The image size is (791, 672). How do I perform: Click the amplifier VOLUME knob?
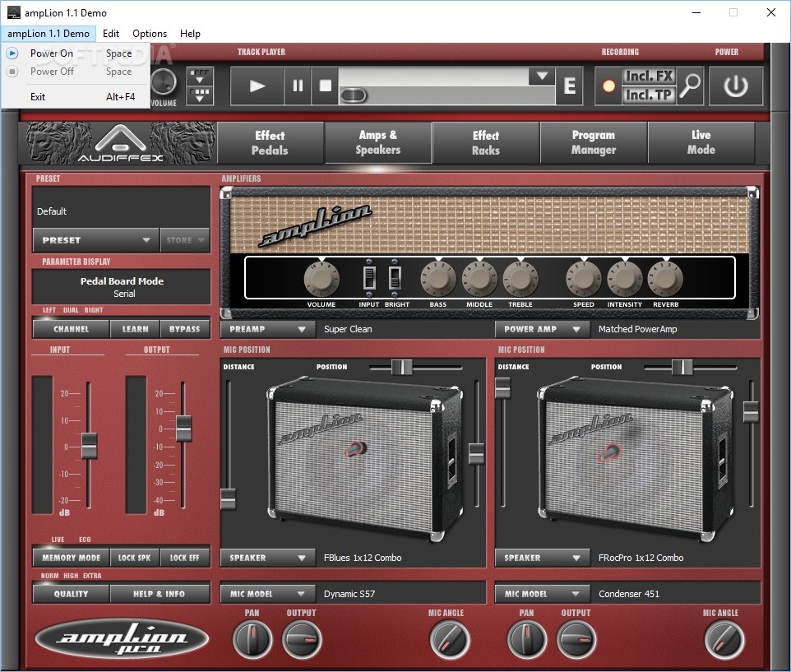pyautogui.click(x=321, y=279)
